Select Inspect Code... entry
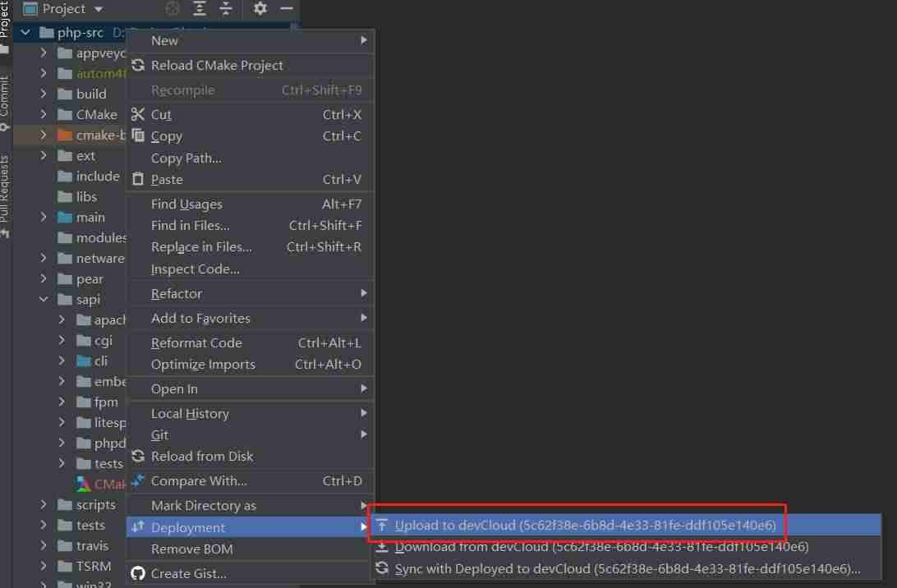The width and height of the screenshot is (897, 588). click(250, 269)
